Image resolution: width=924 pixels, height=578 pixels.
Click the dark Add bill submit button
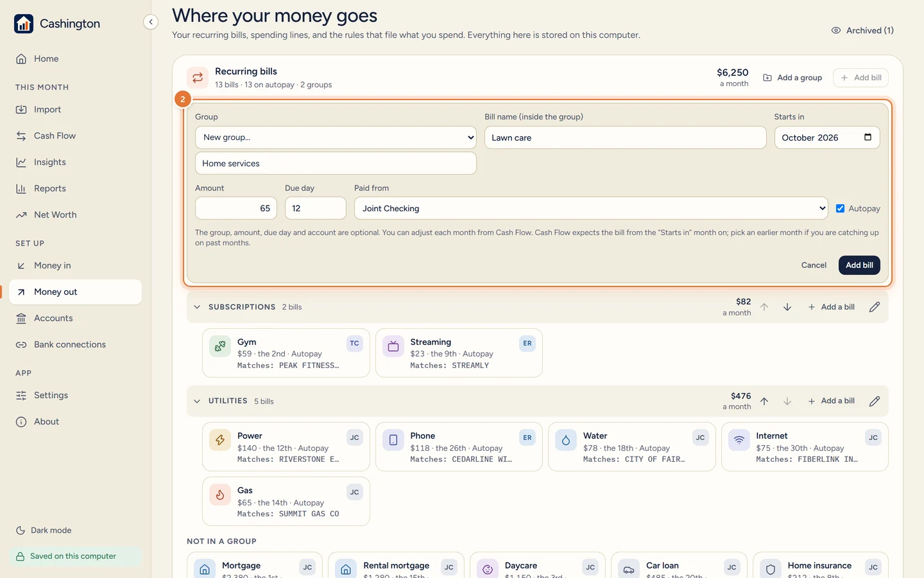tap(859, 265)
